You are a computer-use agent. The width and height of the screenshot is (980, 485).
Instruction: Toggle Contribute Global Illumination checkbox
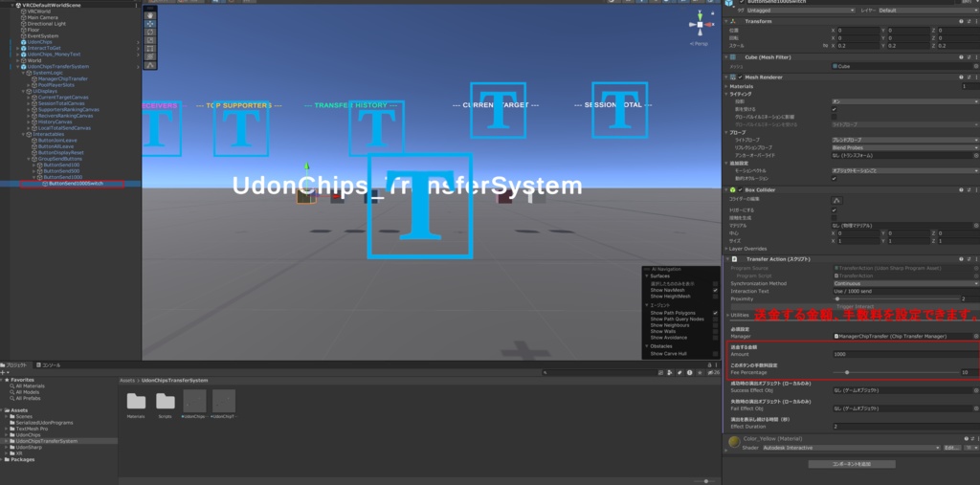(x=834, y=117)
